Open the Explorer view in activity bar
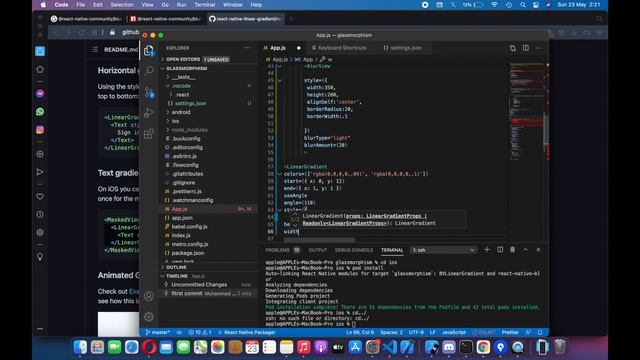Image resolution: width=640 pixels, height=360 pixels. [x=149, y=51]
